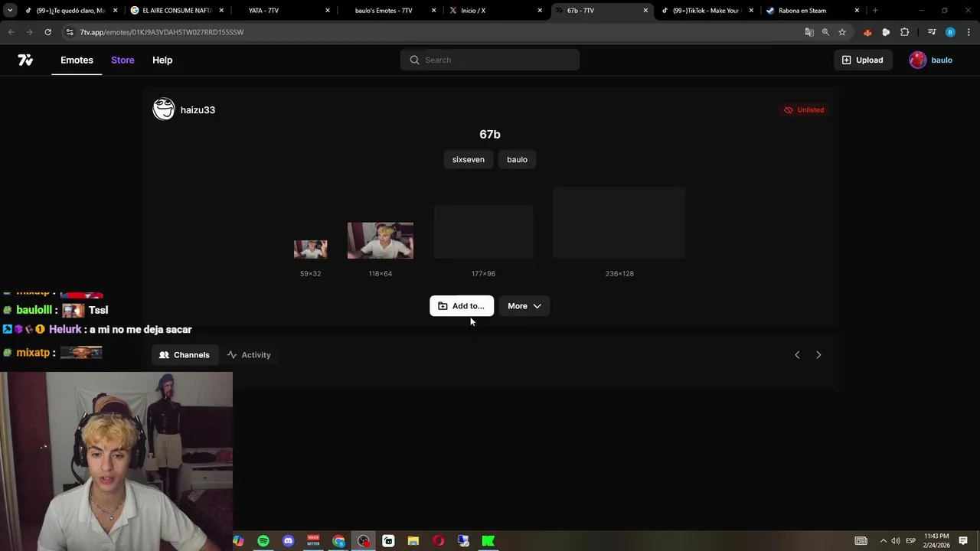Click the zoom magnifier in address bar
The height and width of the screenshot is (551, 980).
coord(825,32)
